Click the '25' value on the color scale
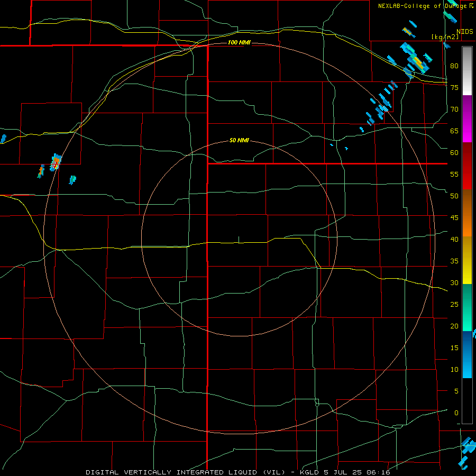The width and height of the screenshot is (476, 476). point(454,304)
